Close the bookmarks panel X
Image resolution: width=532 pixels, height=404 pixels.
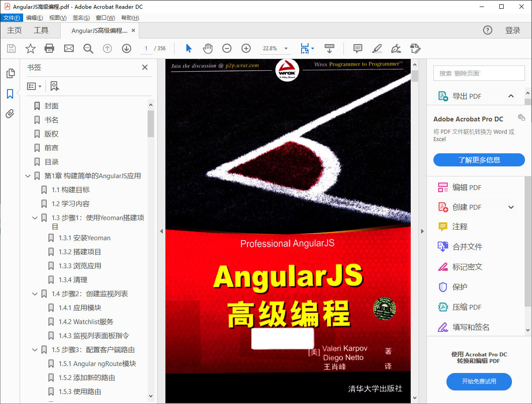(145, 67)
